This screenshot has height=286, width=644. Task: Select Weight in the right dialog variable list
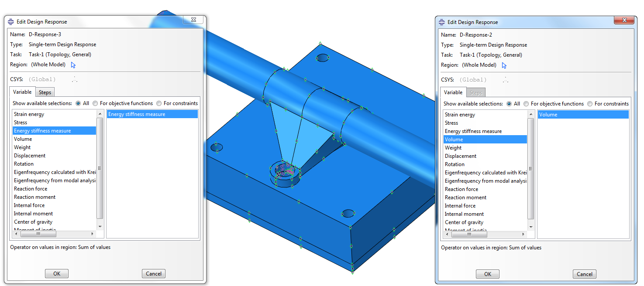pyautogui.click(x=453, y=147)
